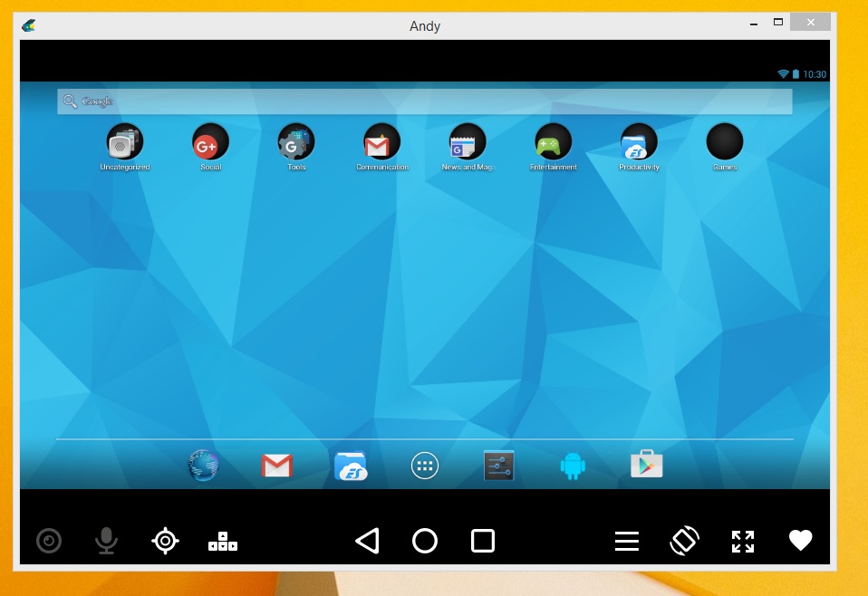Maximize the Andy window
This screenshot has height=596, width=868.
(777, 22)
